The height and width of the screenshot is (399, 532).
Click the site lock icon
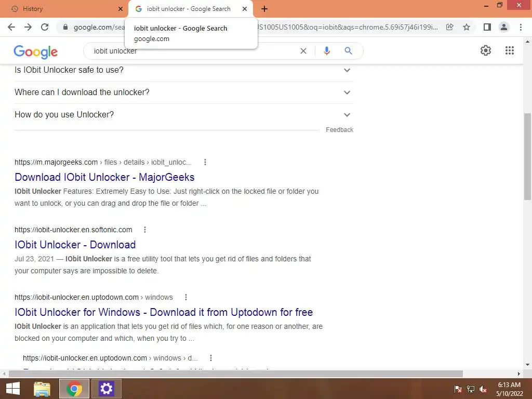pos(65,27)
